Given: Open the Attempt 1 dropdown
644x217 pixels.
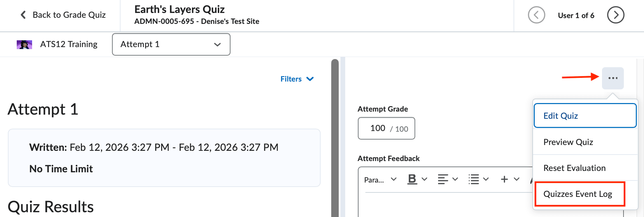Looking at the screenshot, I should click(171, 44).
